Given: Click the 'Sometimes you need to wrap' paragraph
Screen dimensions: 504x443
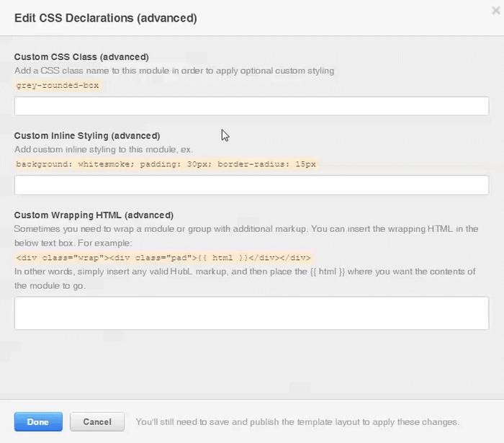Looking at the screenshot, I should pyautogui.click(x=246, y=236).
